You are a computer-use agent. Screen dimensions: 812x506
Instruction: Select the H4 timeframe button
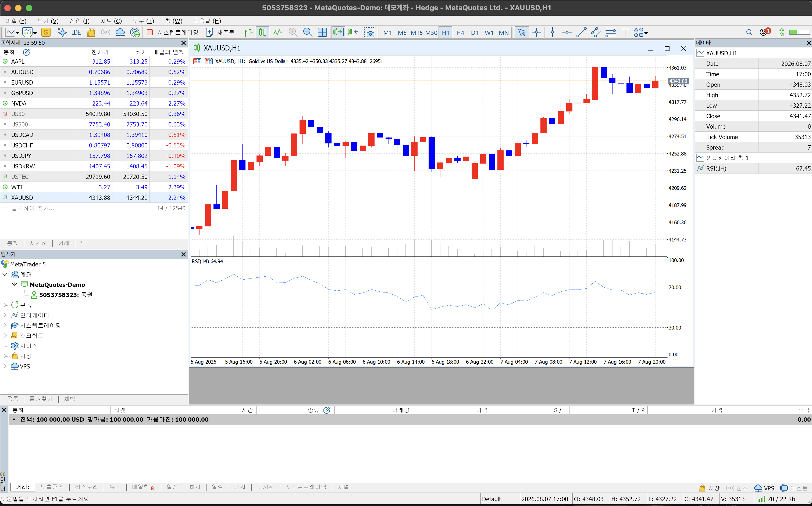[460, 32]
